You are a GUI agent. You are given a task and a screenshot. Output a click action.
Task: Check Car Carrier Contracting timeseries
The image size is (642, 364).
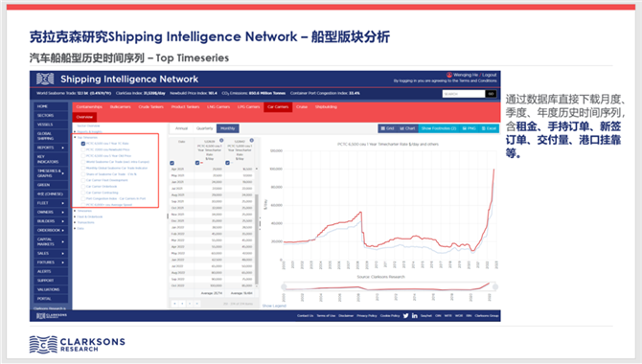[83, 193]
